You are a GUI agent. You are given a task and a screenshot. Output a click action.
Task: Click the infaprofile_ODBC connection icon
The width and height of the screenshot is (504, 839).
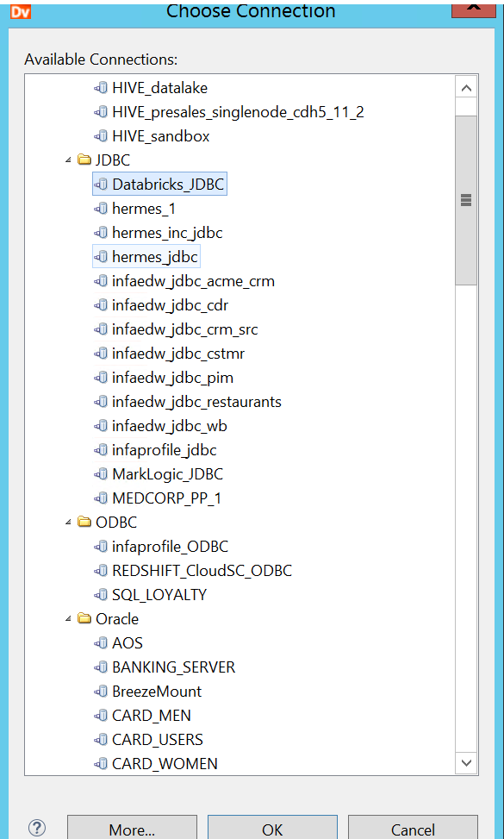tap(101, 547)
